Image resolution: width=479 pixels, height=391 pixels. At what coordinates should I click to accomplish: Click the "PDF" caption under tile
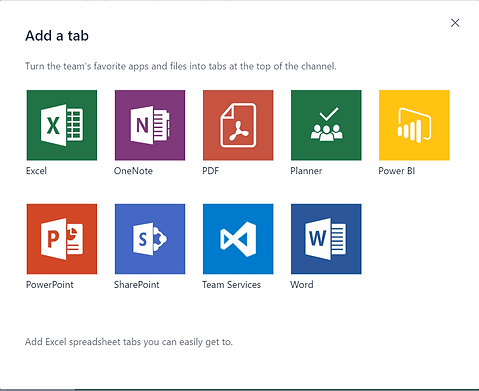point(210,171)
